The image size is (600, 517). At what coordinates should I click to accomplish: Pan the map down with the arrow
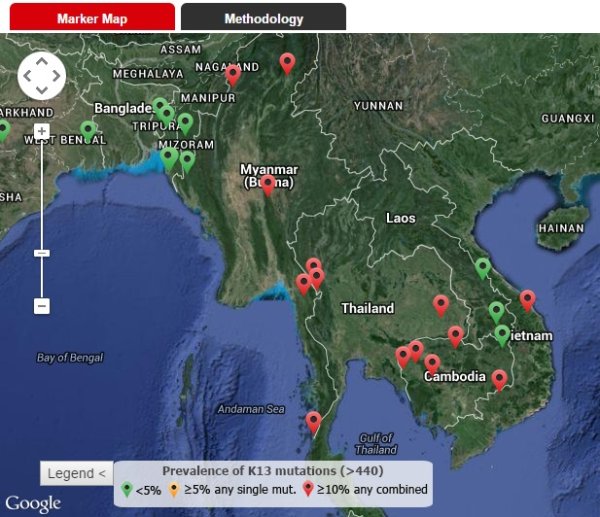(42, 89)
